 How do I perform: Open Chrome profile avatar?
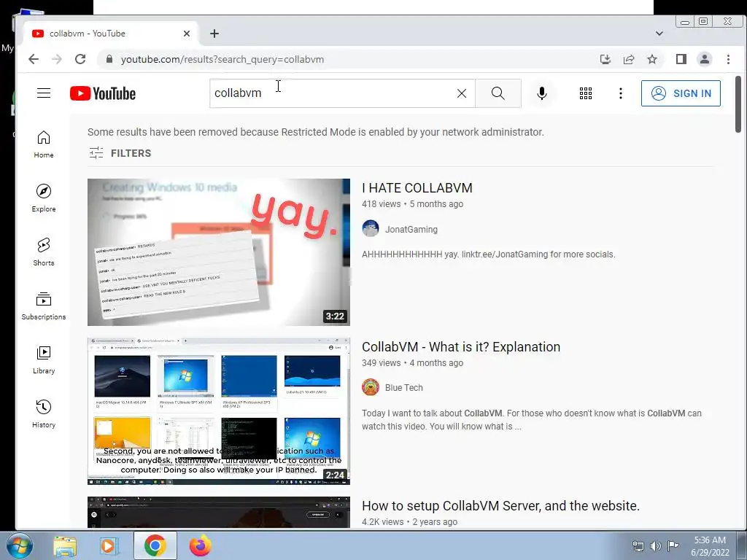704,59
